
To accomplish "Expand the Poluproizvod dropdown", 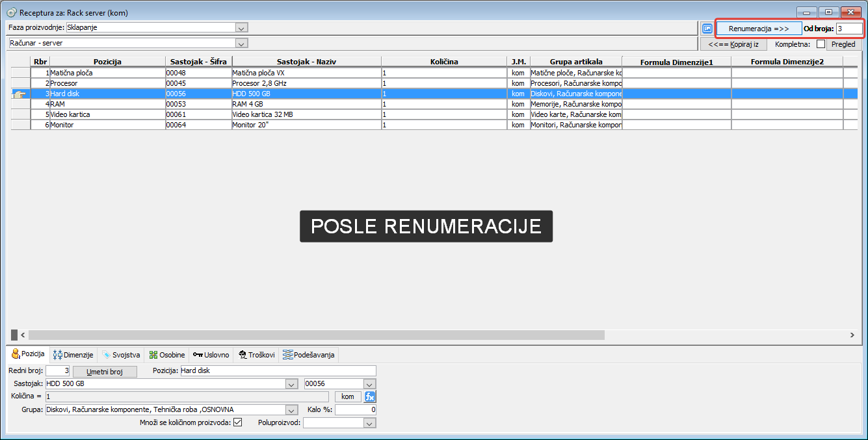I will tap(369, 423).
